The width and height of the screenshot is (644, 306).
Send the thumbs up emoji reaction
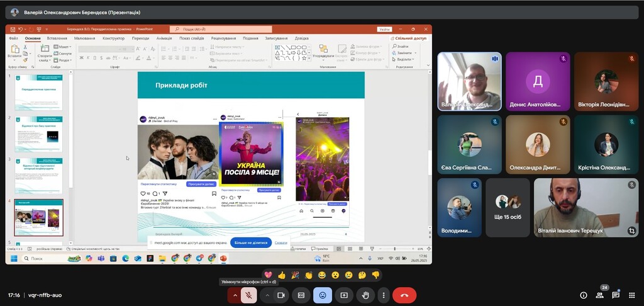[x=281, y=275]
